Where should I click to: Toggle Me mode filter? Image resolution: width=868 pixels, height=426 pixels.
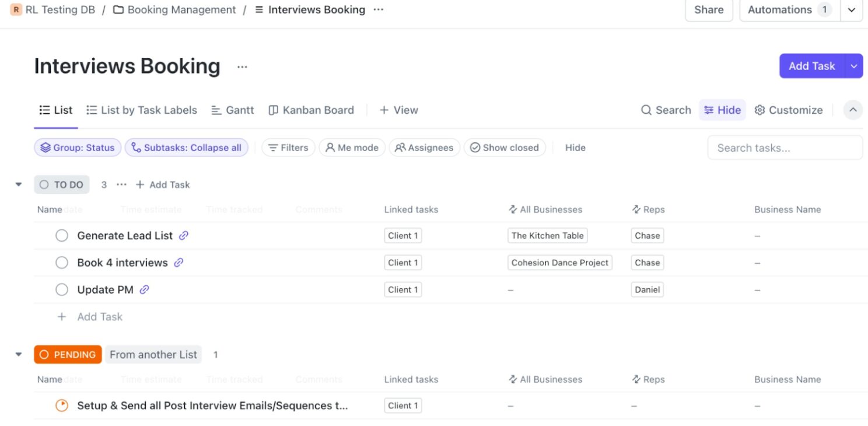click(x=352, y=148)
